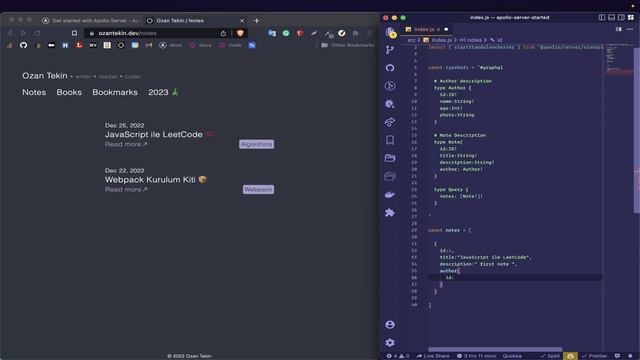Click the Ozan Tekin site title

click(44, 76)
